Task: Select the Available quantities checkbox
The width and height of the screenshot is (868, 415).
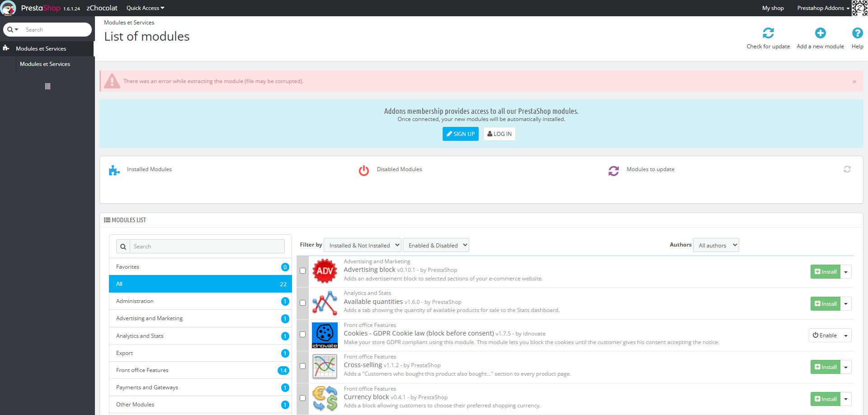Action: tap(303, 303)
